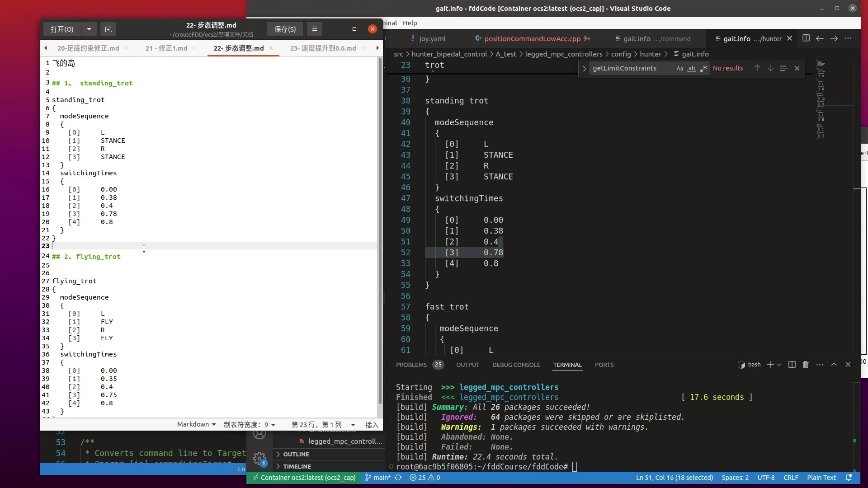Click the 保存(S) save button
Viewport: 868px width, 488px height.
285,29
